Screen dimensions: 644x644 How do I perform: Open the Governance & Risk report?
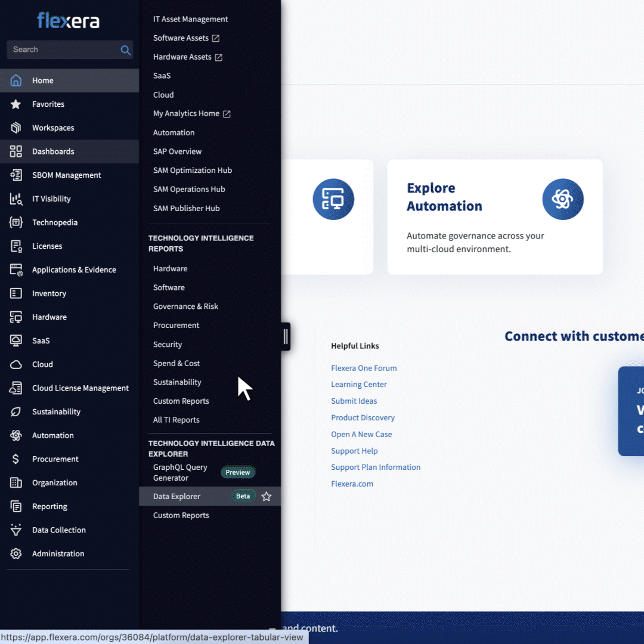click(x=185, y=306)
